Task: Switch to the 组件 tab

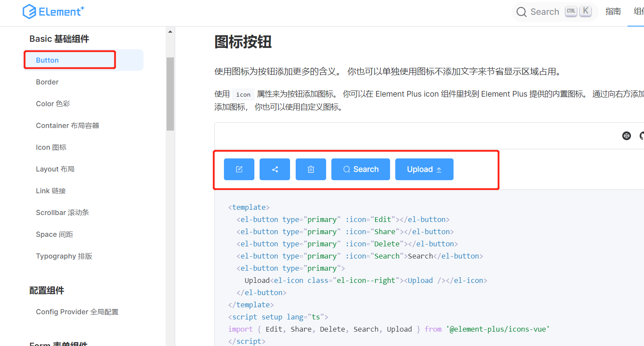Action: click(x=638, y=11)
